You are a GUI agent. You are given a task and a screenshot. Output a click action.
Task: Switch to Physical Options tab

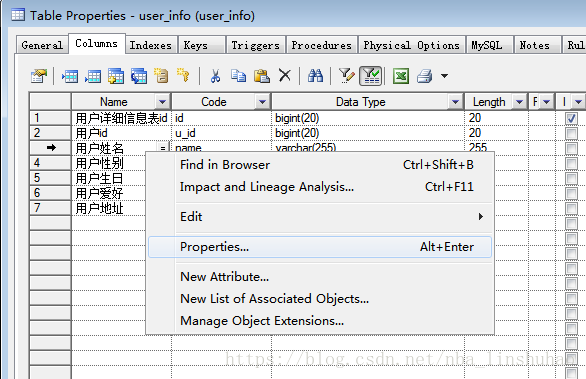pos(411,45)
